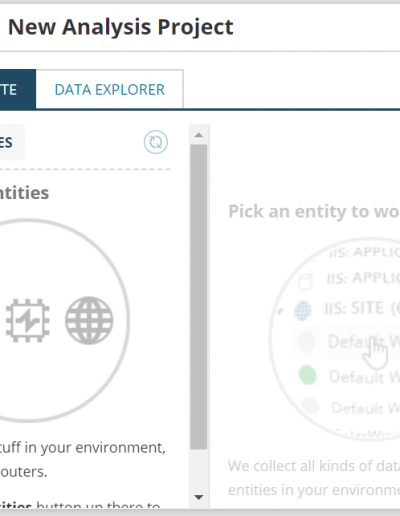
Task: Select the IIS: SITE tree entry
Action: tap(362, 308)
